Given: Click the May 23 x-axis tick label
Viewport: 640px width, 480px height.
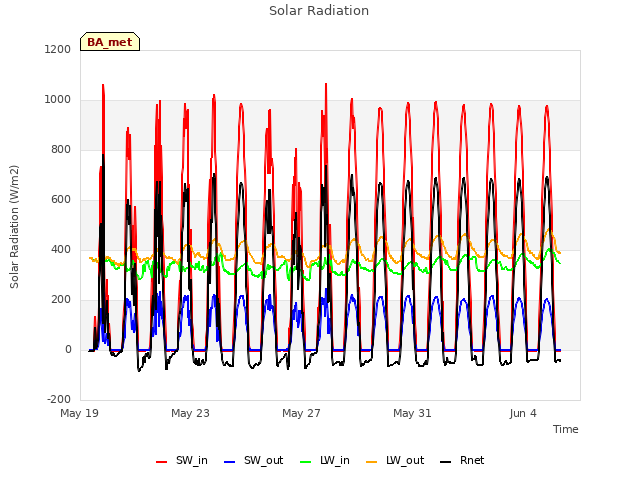Looking at the screenshot, I should (190, 413).
